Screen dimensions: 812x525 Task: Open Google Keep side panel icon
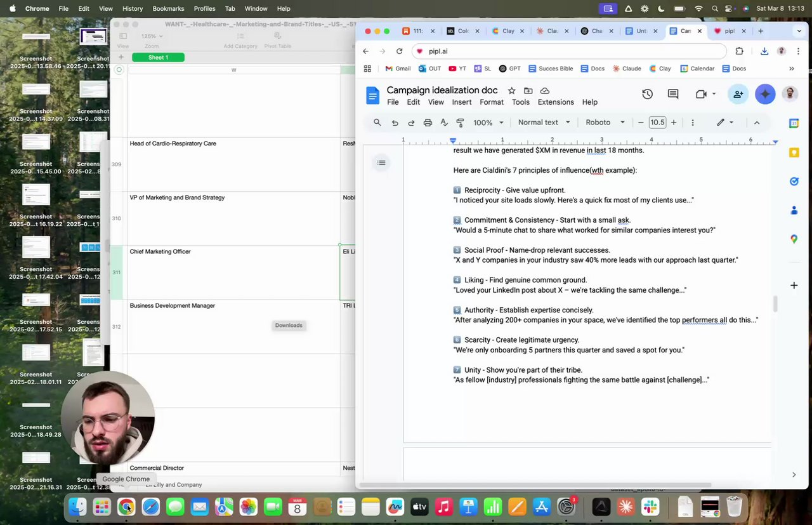[794, 152]
